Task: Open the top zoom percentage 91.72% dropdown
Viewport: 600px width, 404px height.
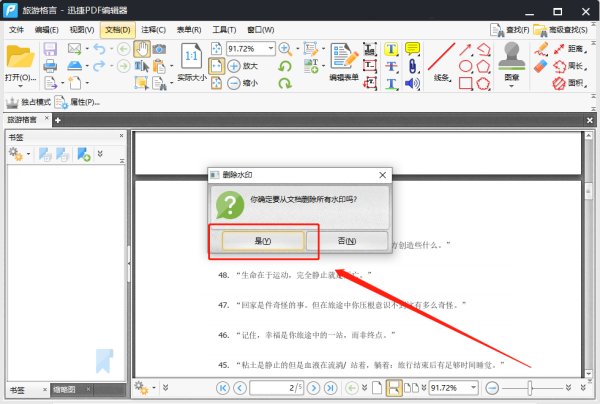Action: coord(271,49)
